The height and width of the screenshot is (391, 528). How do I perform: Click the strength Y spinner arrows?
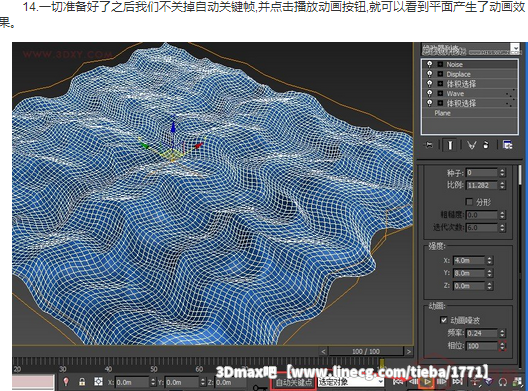click(489, 273)
